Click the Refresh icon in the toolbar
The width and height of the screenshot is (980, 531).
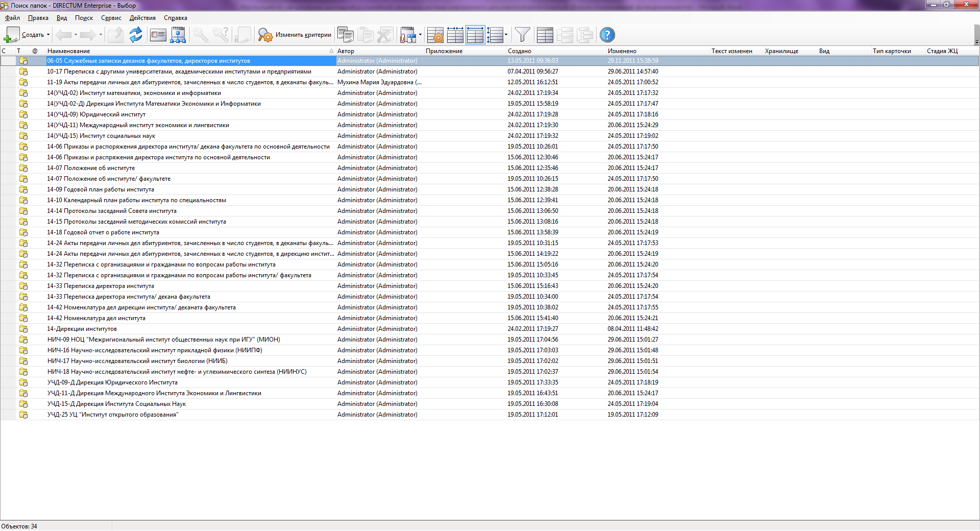(x=135, y=35)
